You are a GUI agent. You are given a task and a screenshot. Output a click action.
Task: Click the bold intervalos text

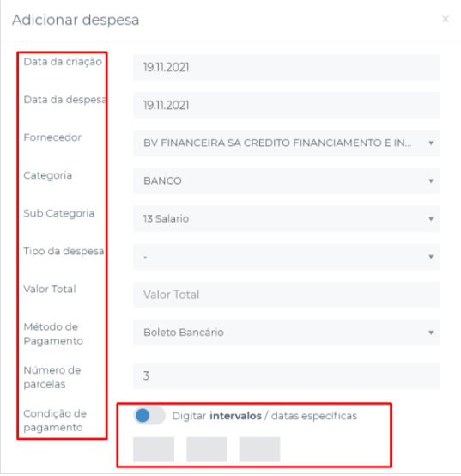coord(236,416)
